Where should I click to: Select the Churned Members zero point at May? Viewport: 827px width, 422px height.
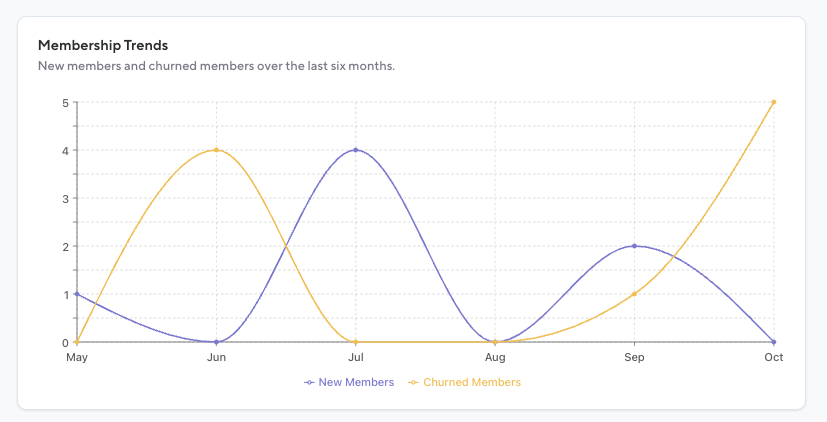pyautogui.click(x=77, y=342)
